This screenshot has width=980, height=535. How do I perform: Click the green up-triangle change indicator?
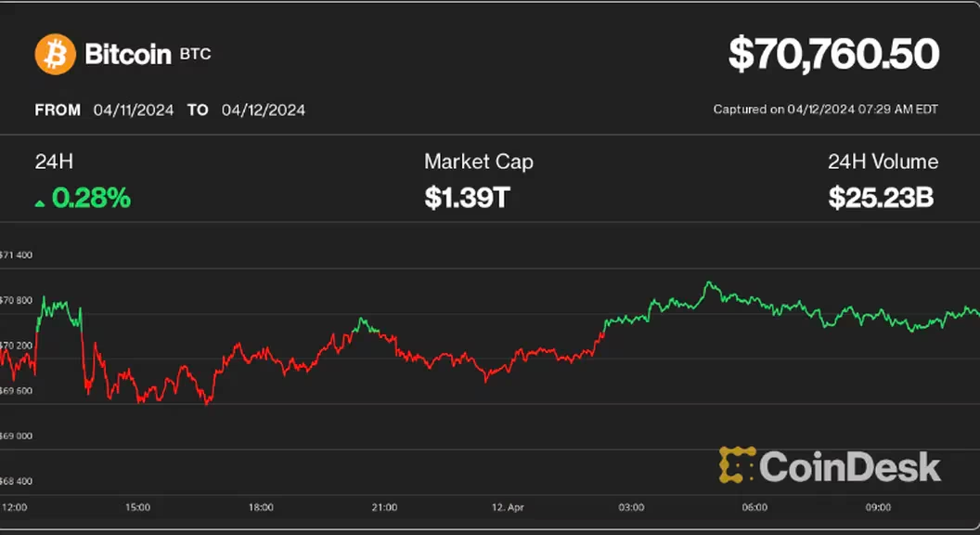coord(40,202)
